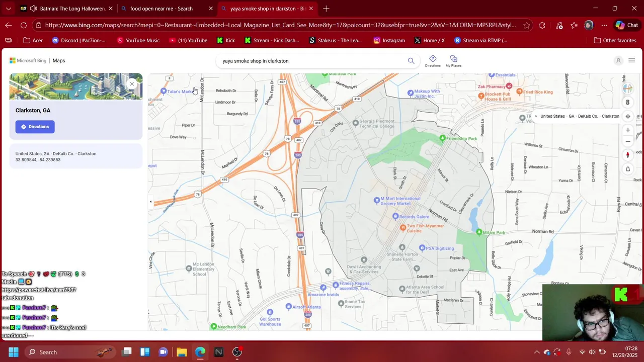This screenshot has width=644, height=362.
Task: Open the OBS Studio taskbar icon
Action: [237, 352]
